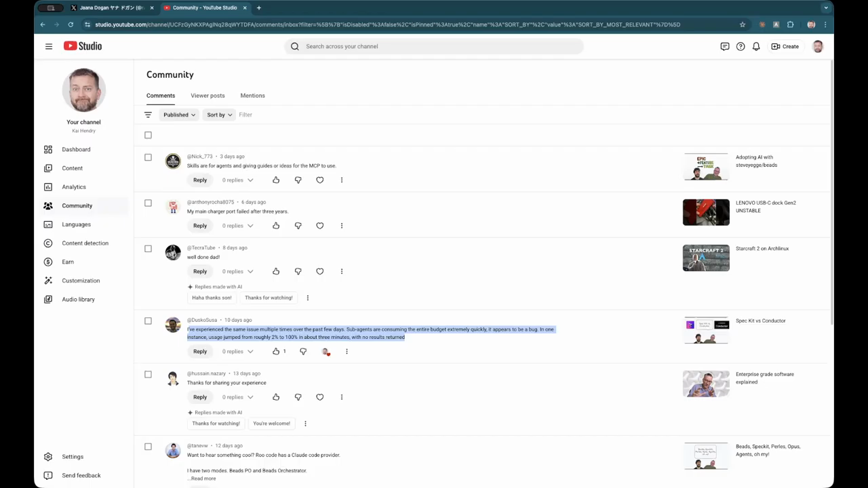
Task: Open the Published status dropdown
Action: (x=179, y=115)
